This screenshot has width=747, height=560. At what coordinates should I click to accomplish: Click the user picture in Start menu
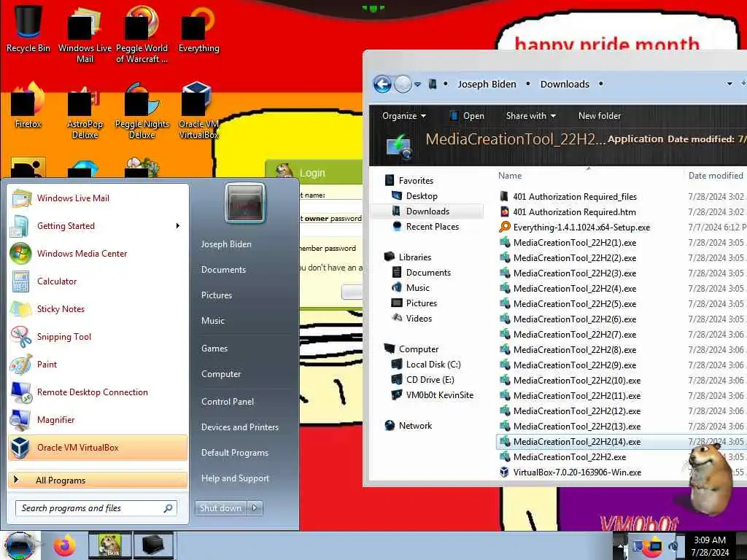tap(245, 203)
